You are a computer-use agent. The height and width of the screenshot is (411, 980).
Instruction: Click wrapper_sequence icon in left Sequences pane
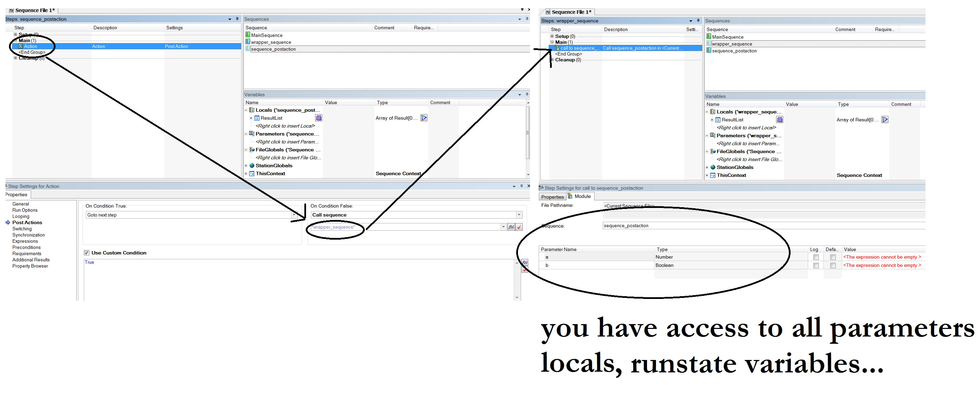(248, 42)
